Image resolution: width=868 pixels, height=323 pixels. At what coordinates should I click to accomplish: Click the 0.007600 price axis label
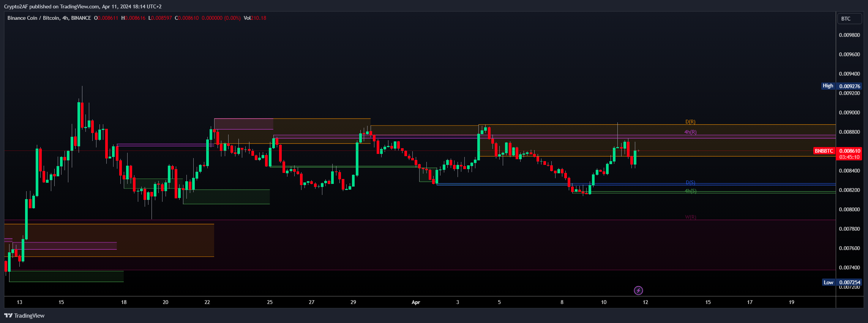tap(849, 248)
